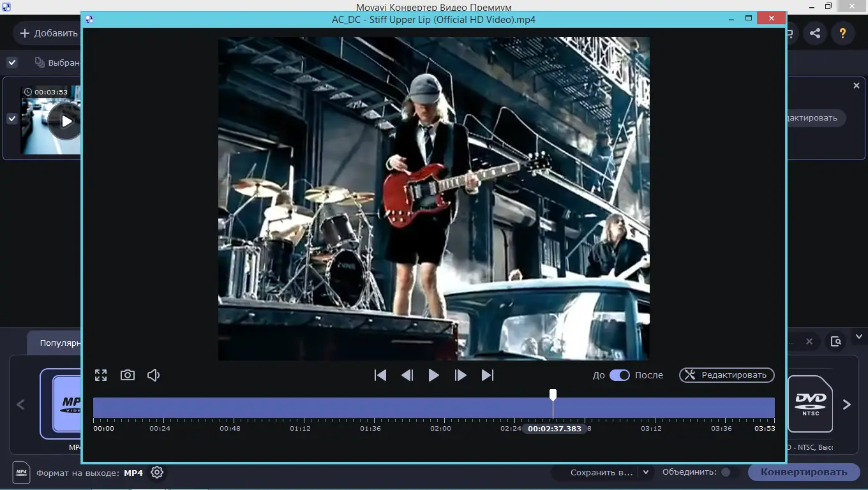
Task: Click the timecode label 00:02:37.383
Action: tap(555, 429)
